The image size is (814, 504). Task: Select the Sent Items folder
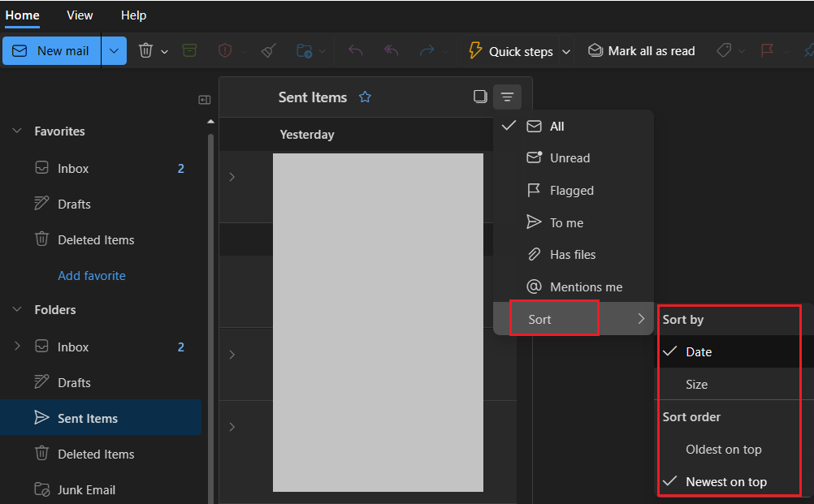click(101, 417)
